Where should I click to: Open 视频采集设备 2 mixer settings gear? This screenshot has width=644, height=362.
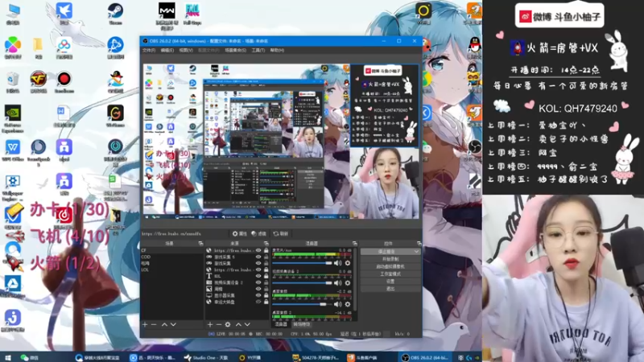pos(348,283)
